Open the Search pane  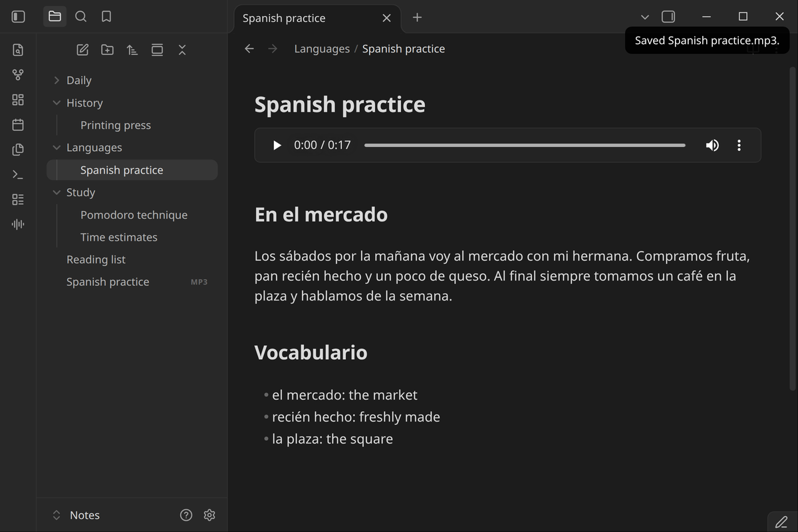(80, 17)
